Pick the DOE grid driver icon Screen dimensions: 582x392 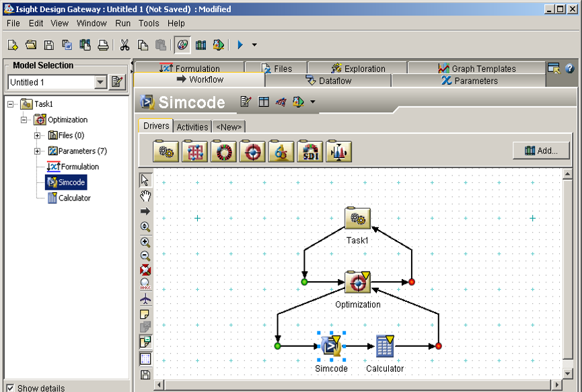pyautogui.click(x=194, y=151)
